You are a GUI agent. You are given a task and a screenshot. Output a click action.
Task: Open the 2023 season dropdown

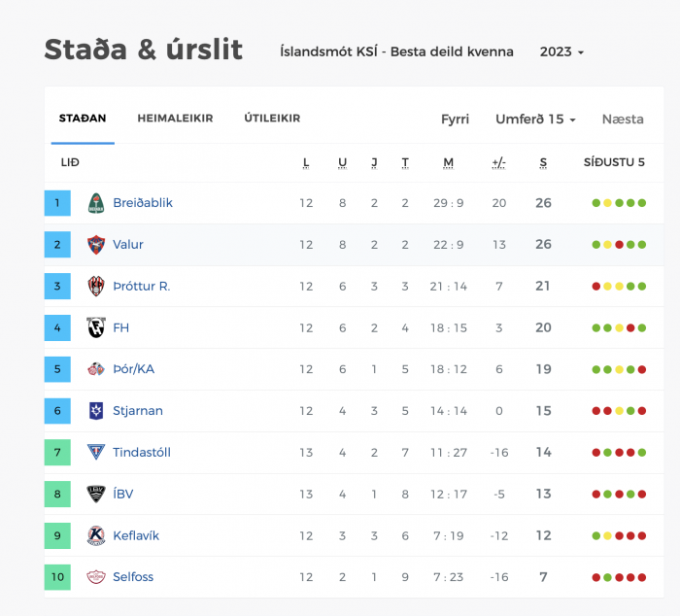coord(561,51)
